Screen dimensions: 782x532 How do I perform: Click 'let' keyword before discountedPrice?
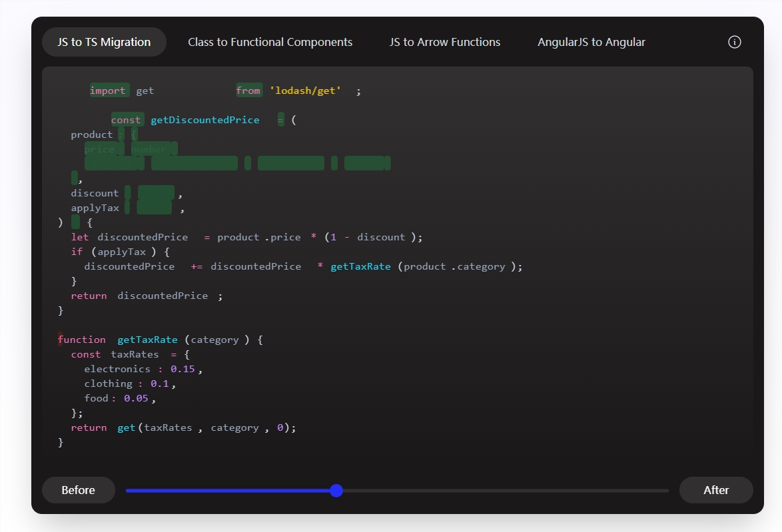click(80, 237)
